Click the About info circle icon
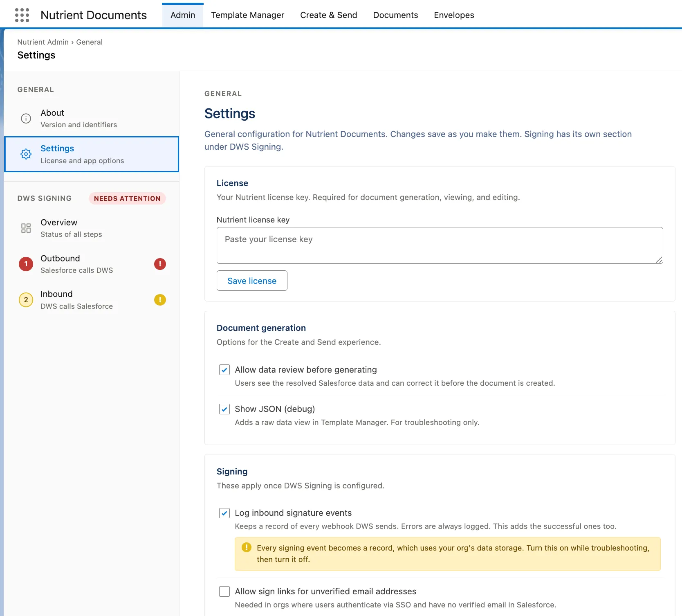The height and width of the screenshot is (616, 682). [x=26, y=119]
